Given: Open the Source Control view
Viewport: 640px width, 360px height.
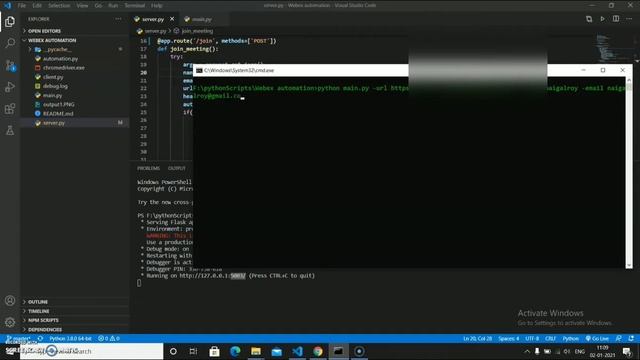Looking at the screenshot, I should click(10, 65).
